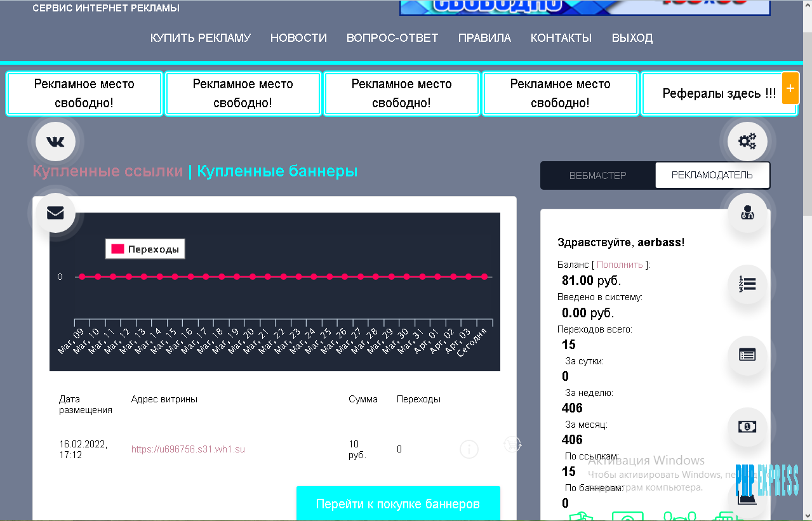Click the Переходов всего label

tap(594, 329)
